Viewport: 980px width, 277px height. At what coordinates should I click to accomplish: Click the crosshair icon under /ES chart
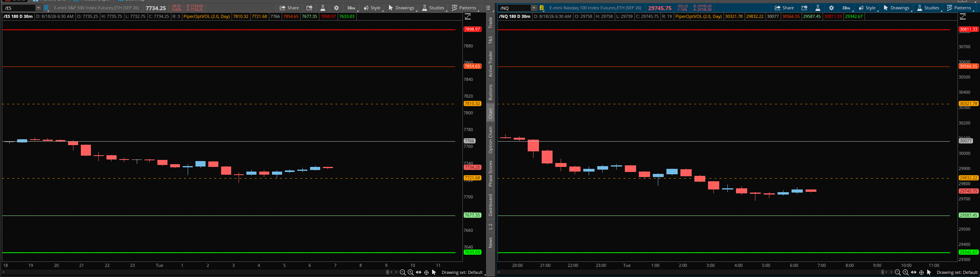[x=426, y=272]
